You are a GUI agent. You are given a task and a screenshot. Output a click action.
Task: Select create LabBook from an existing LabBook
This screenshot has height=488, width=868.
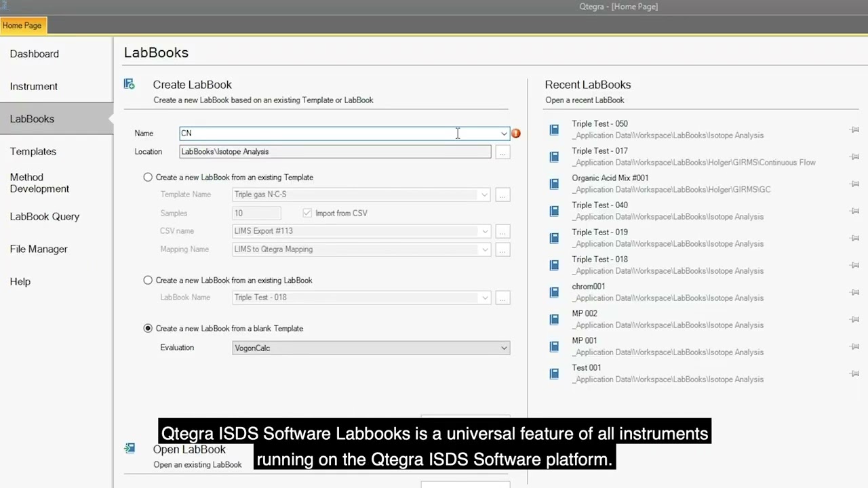tap(148, 280)
